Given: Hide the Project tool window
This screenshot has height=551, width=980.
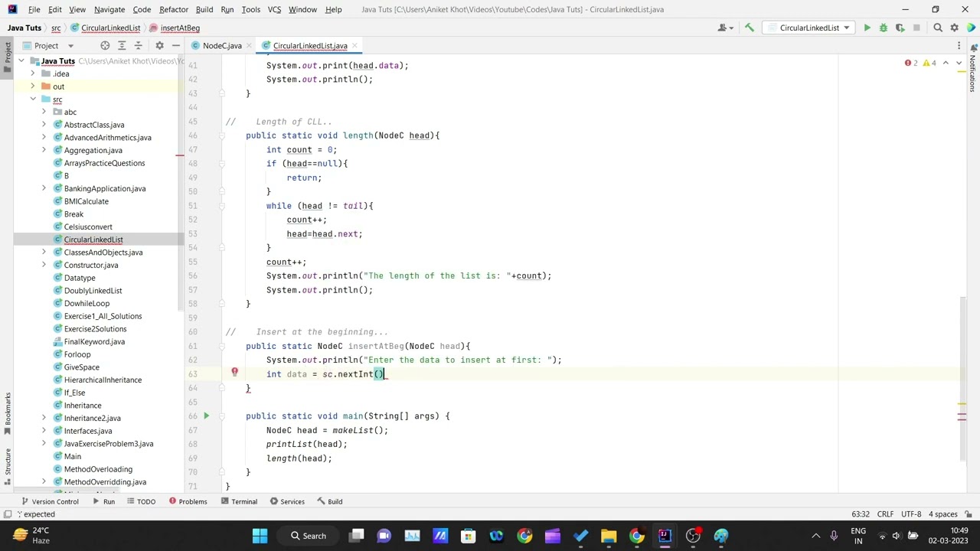Looking at the screenshot, I should (x=175, y=46).
